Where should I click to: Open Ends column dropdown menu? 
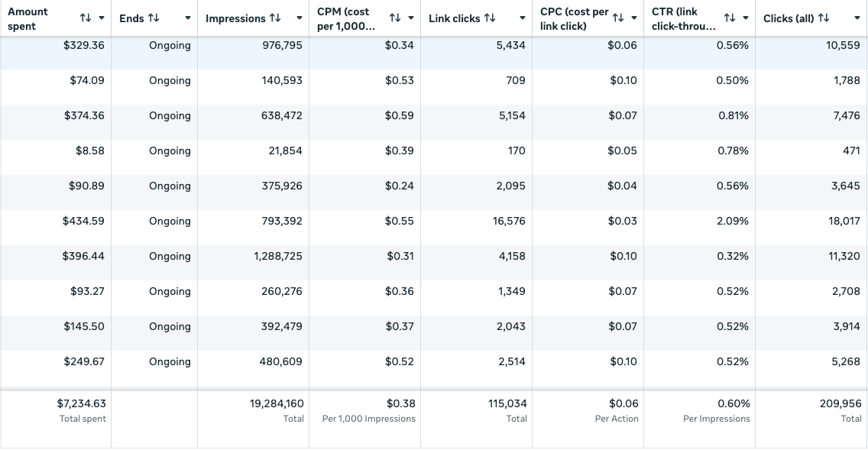pos(188,18)
